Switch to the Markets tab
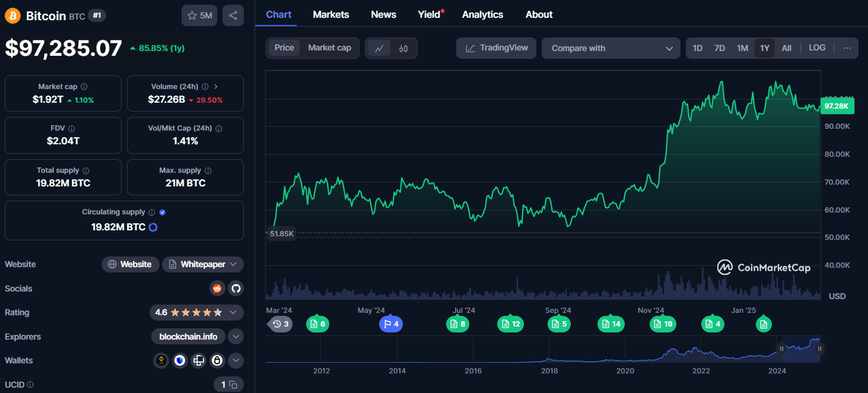This screenshot has height=393, width=868. (x=331, y=14)
